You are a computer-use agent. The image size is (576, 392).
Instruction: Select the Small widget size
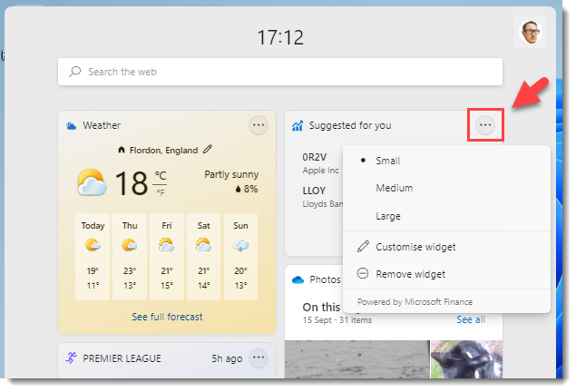[x=446, y=161]
